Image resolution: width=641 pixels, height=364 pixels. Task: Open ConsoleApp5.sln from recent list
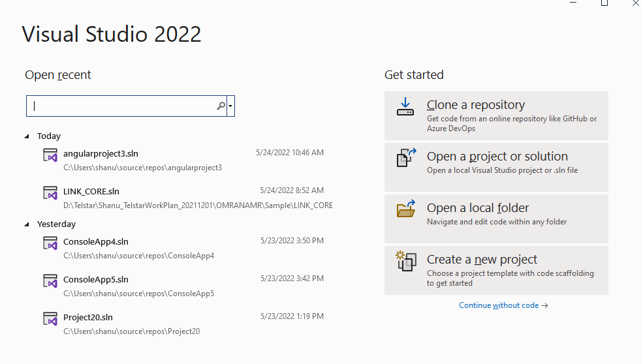click(x=96, y=279)
